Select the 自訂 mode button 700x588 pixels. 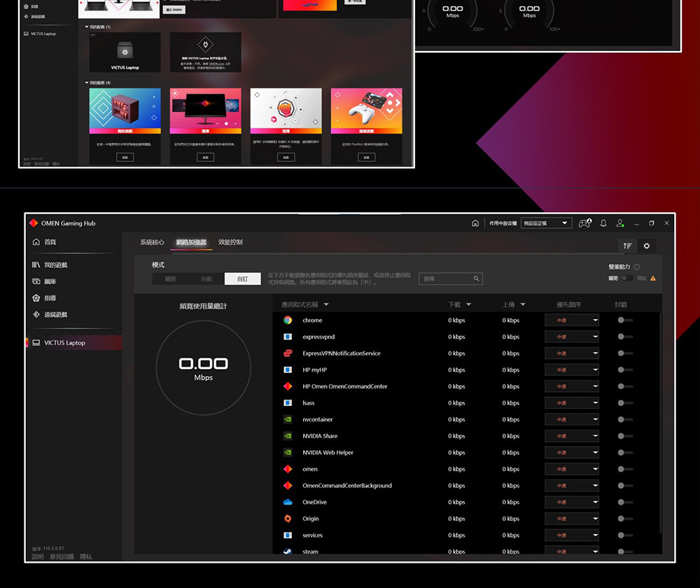[x=242, y=279]
